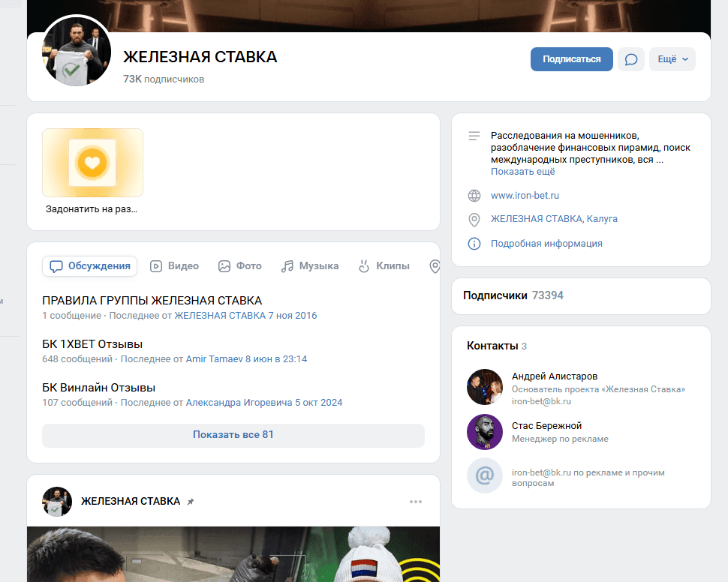Viewport: 728px width, 582px height.
Task: Open the Подробная информация link
Action: click(x=546, y=244)
